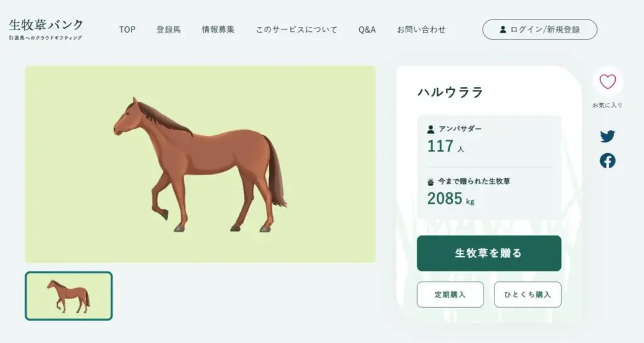Open the TOP menu item
This screenshot has height=343, width=644.
tap(127, 30)
